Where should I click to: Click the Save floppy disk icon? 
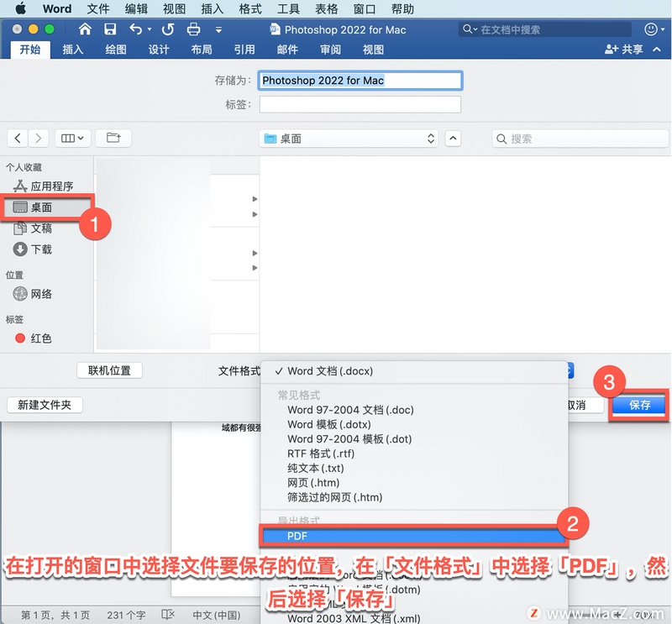[x=110, y=29]
